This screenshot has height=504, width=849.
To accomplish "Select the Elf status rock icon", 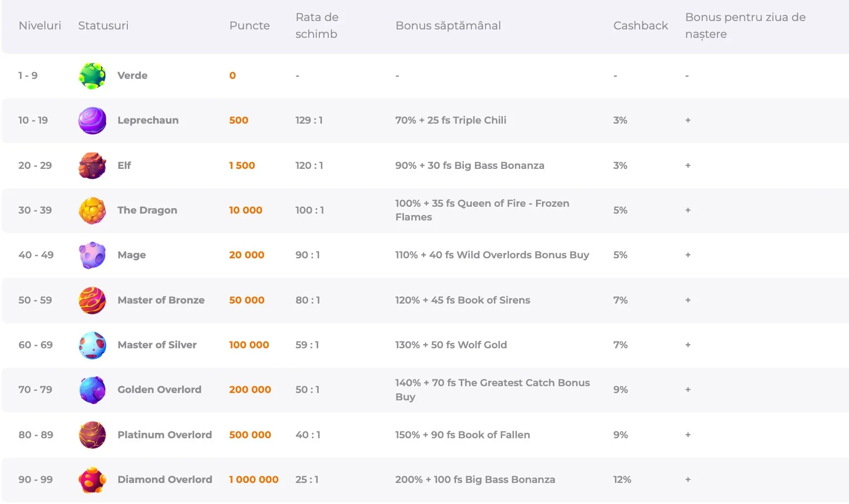I will [92, 166].
